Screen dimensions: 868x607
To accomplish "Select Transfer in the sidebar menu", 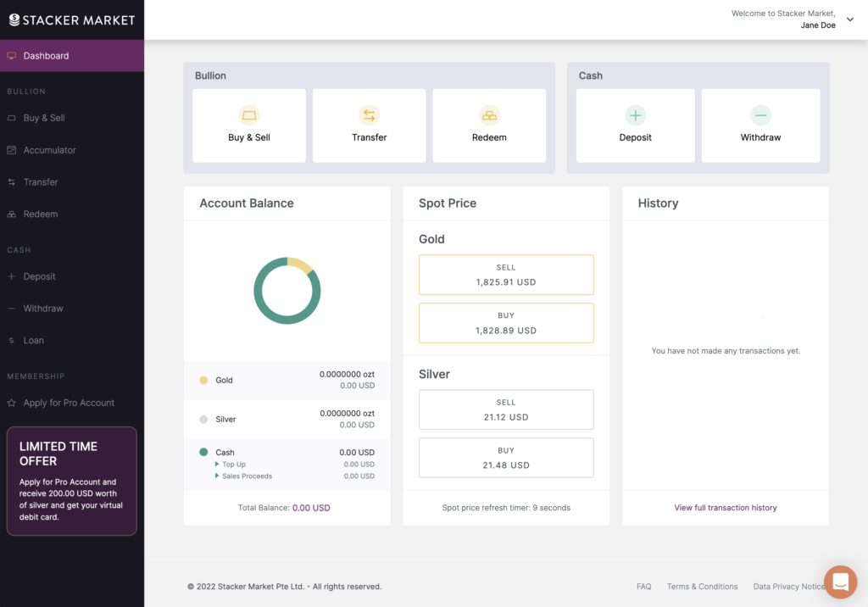I will pos(72,182).
